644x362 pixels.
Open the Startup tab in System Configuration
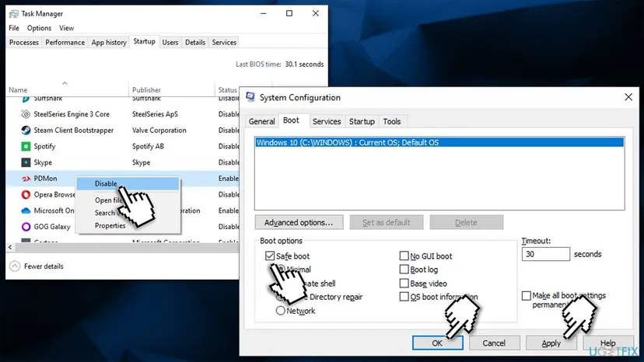[362, 121]
